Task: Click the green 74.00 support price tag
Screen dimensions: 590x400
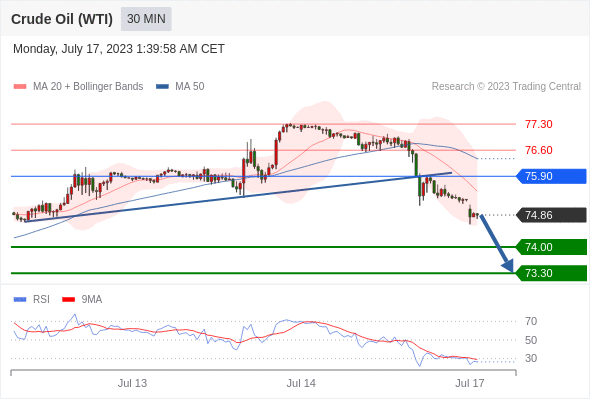Action: click(x=551, y=247)
